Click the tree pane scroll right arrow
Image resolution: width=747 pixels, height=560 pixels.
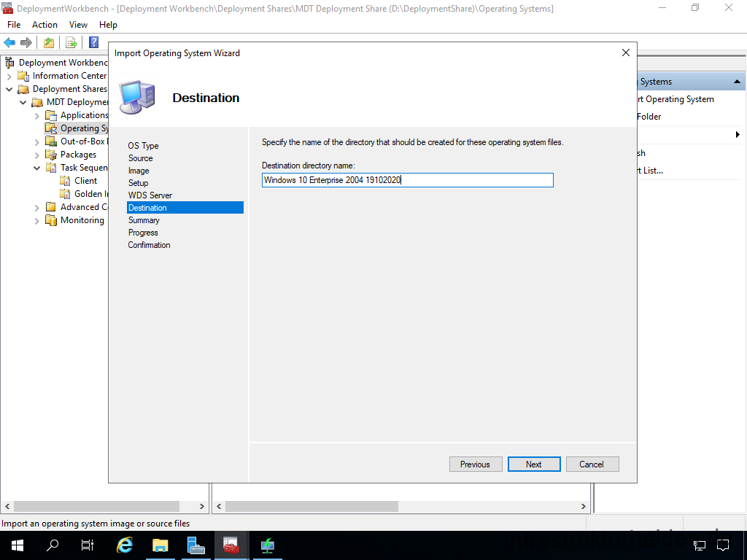tap(202, 506)
